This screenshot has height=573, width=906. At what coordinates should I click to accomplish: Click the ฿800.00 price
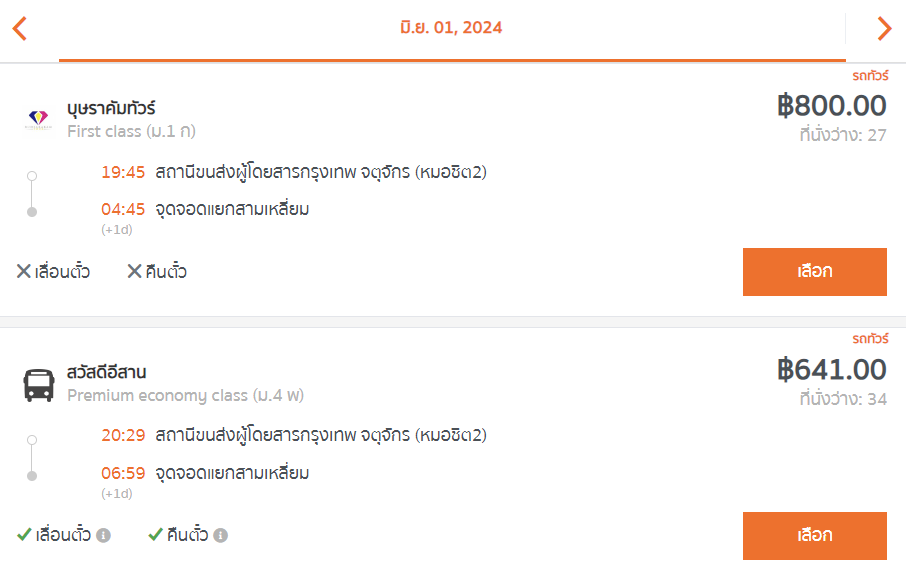click(x=831, y=106)
